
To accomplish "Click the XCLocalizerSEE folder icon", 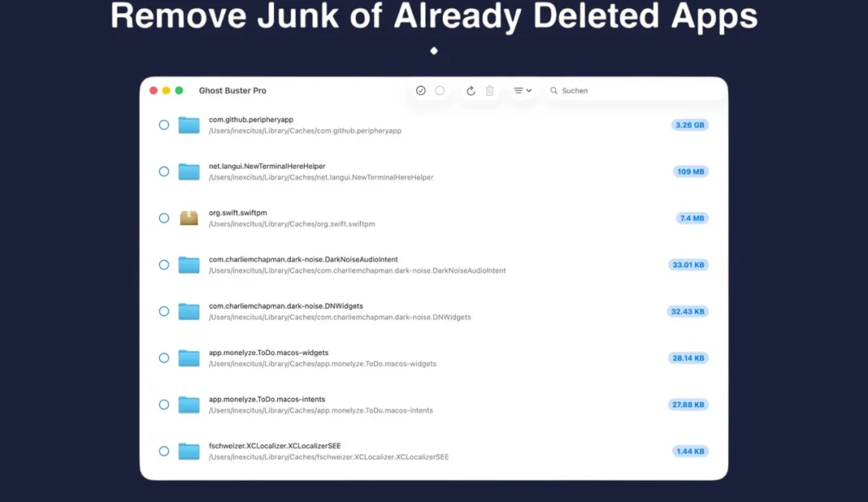I will [189, 451].
